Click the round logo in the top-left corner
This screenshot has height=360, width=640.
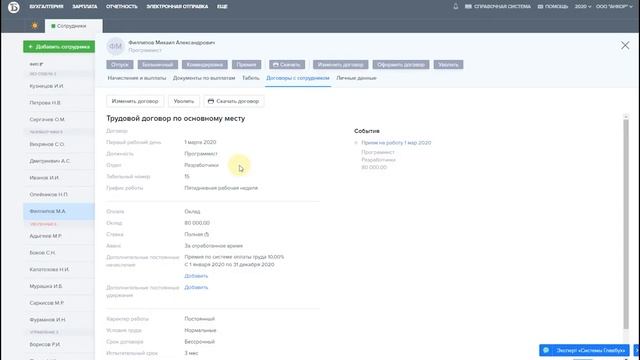[x=13, y=7]
